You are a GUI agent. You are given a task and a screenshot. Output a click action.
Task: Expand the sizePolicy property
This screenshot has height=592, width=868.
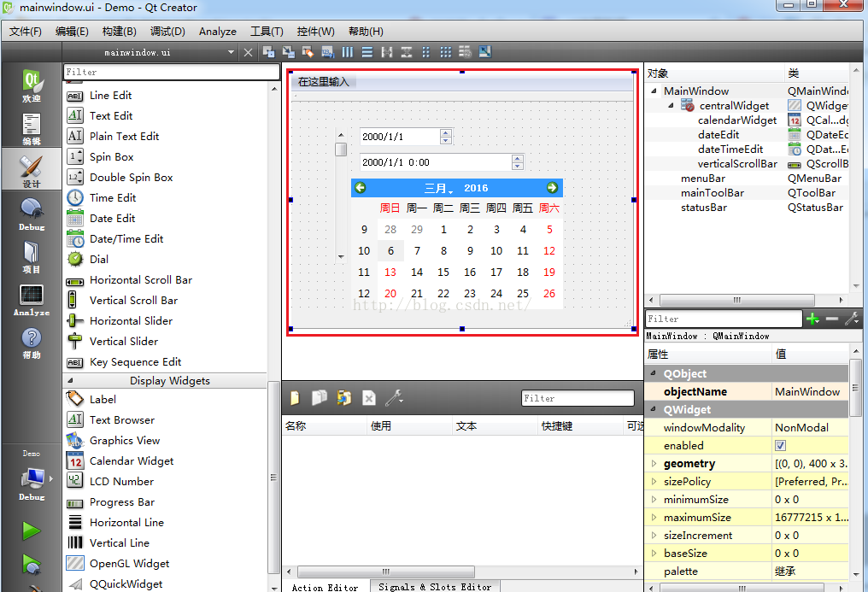(x=654, y=481)
